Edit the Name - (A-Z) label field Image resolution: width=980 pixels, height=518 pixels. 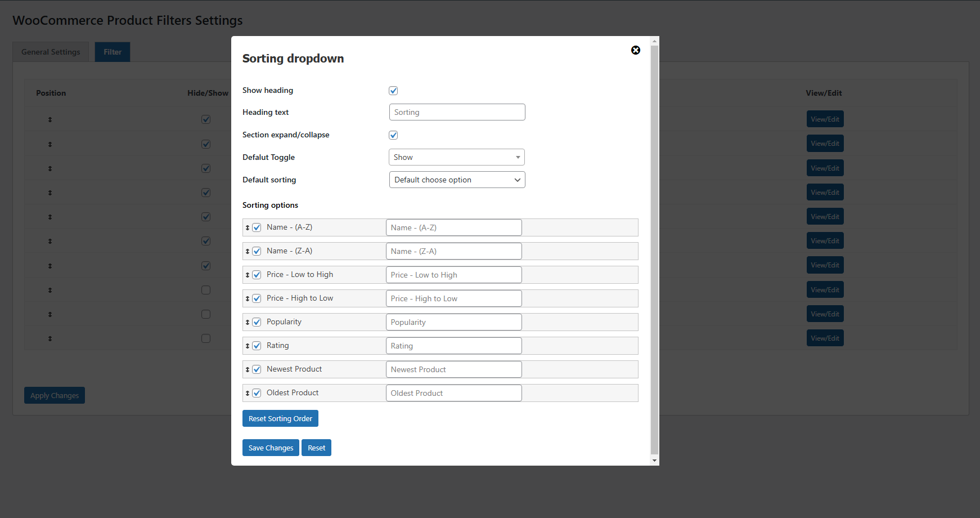pos(454,227)
